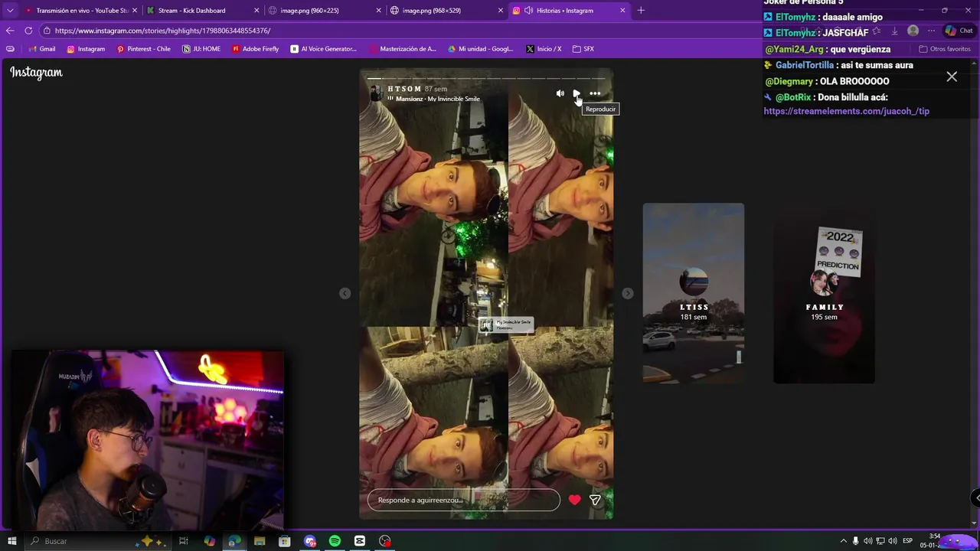Open the Inicio / X bookmark

(544, 49)
